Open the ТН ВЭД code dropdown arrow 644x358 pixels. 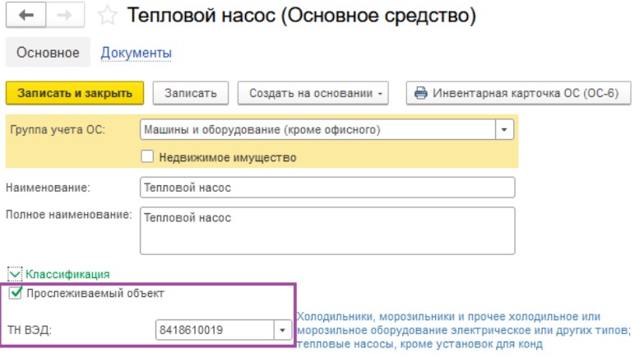[283, 330]
